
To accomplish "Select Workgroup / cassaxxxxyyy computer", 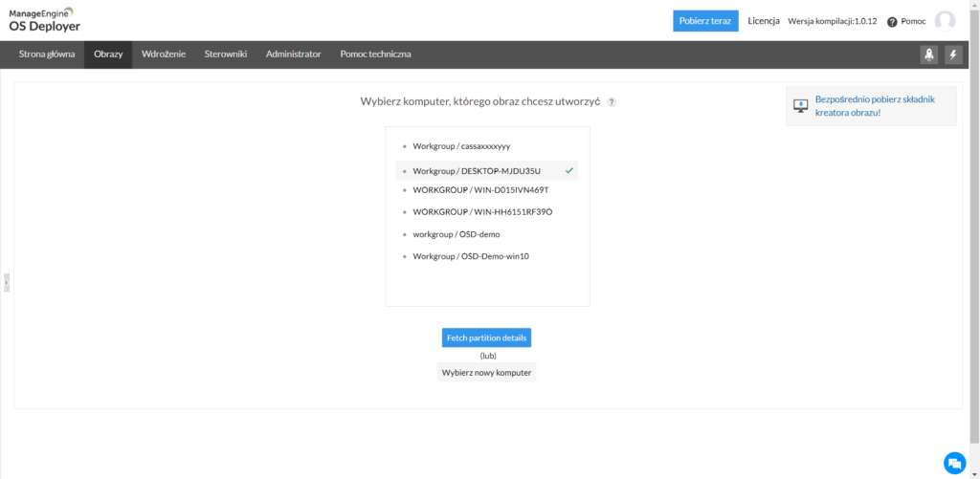I will 461,146.
